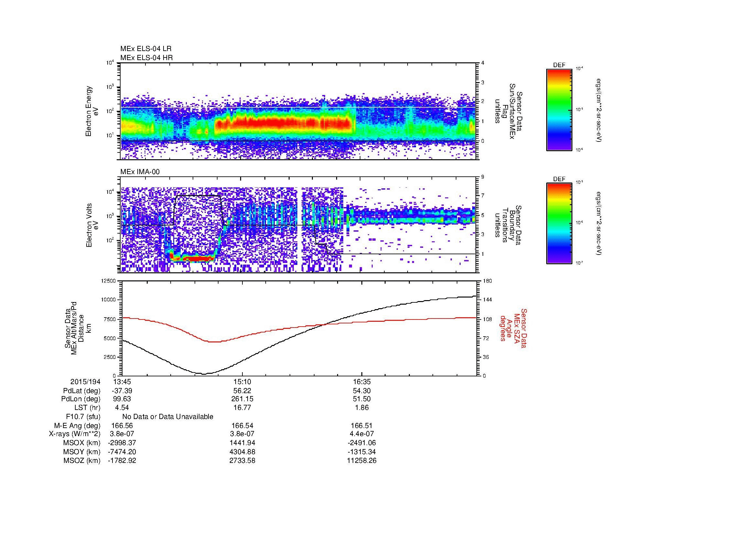This screenshot has width=756, height=534.
Task: Click the 'MEx ELS-04 LR' plot title
Action: pyautogui.click(x=146, y=49)
